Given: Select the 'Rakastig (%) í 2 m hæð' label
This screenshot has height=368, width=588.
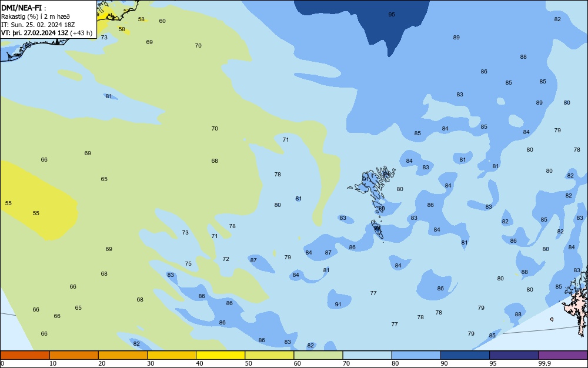Looking at the screenshot, I should 35,16.
